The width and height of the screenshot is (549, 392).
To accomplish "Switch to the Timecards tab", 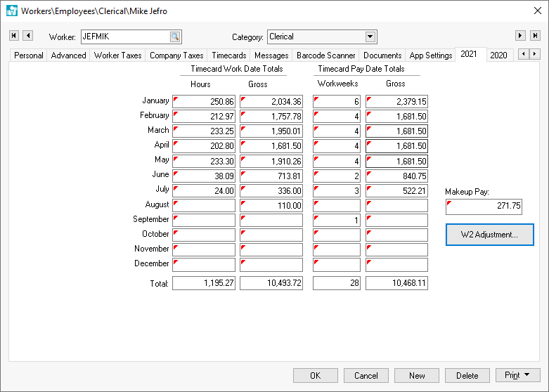I will pyautogui.click(x=228, y=55).
